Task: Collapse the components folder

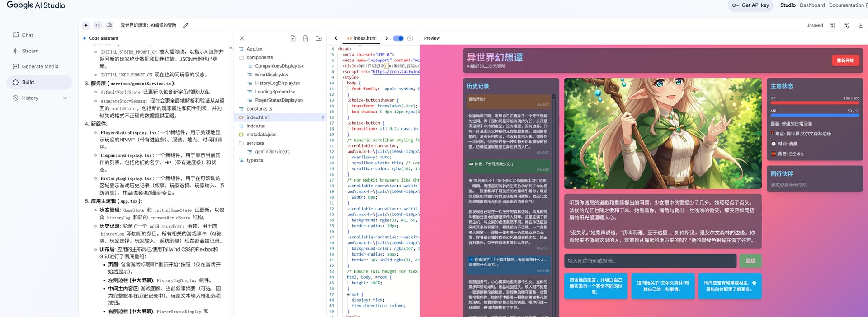Action: click(259, 57)
